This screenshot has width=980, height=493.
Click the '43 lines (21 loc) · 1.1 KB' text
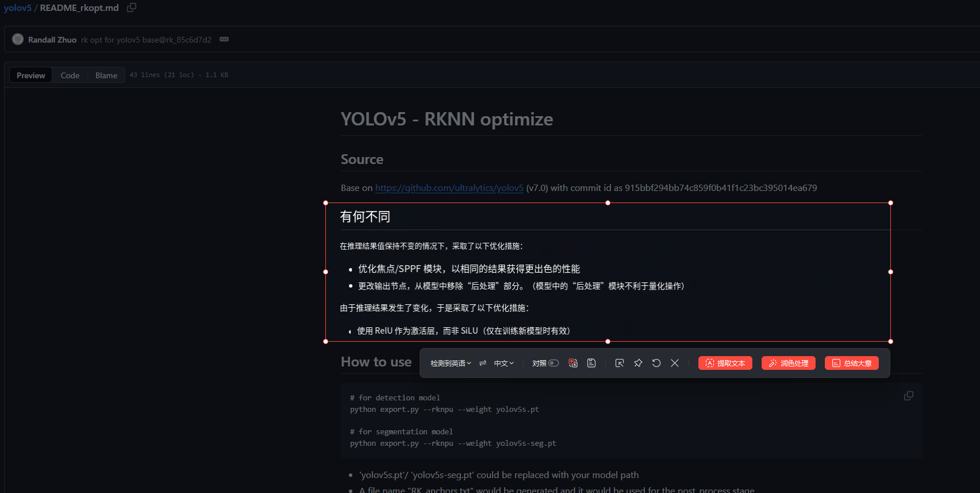(179, 75)
